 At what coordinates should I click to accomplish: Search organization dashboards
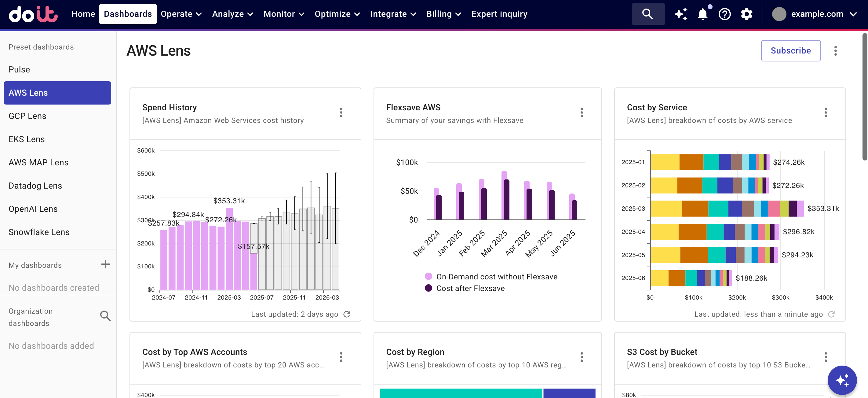tap(105, 316)
